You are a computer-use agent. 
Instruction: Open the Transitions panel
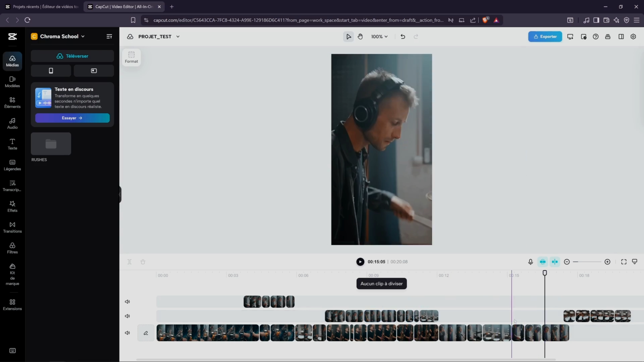[x=12, y=227]
